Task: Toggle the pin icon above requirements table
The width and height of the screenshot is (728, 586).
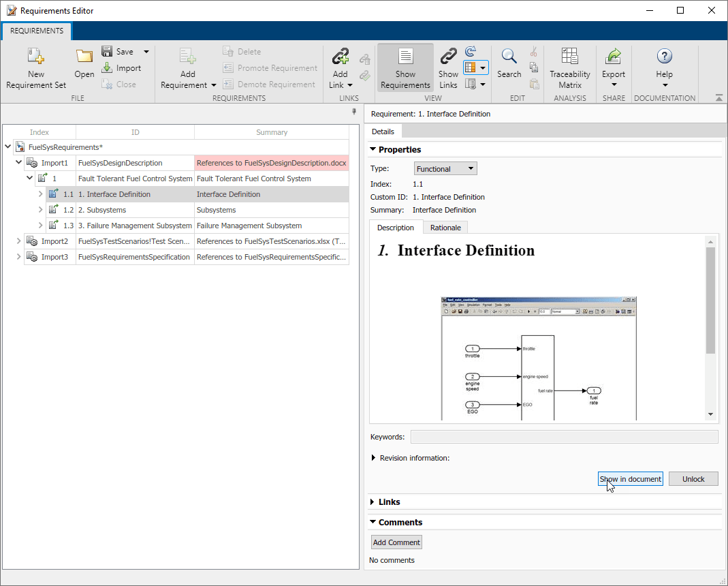Action: (x=354, y=112)
